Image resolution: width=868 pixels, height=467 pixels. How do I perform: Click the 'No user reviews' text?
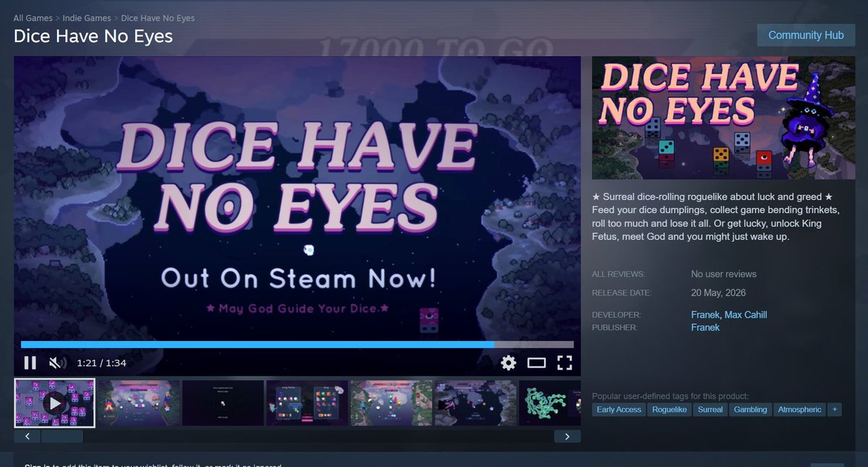tap(723, 274)
